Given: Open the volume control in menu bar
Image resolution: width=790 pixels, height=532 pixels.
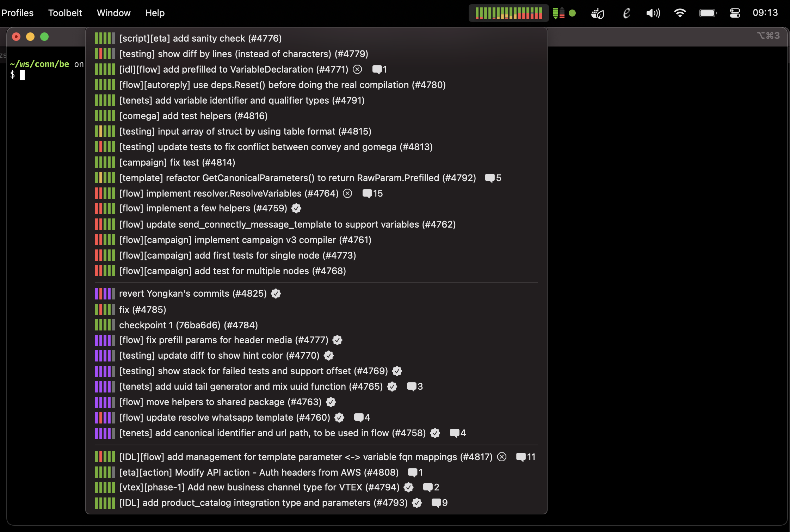Looking at the screenshot, I should [653, 13].
